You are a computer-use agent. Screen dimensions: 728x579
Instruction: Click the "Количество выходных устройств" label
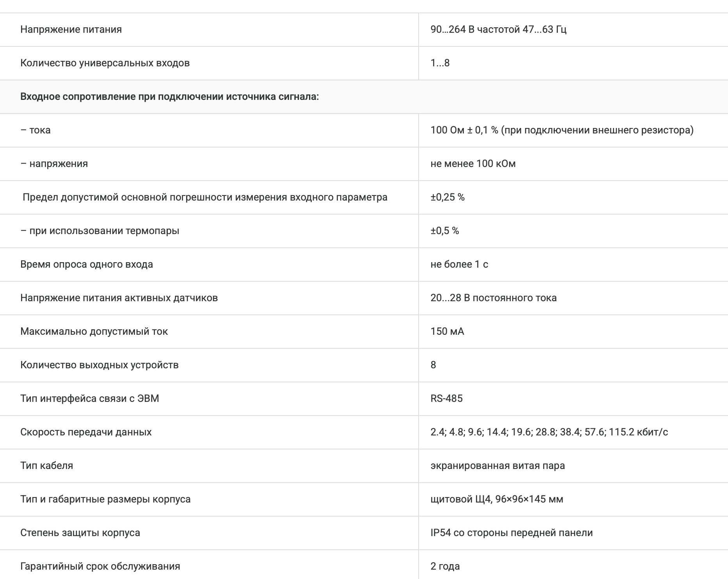pos(99,365)
